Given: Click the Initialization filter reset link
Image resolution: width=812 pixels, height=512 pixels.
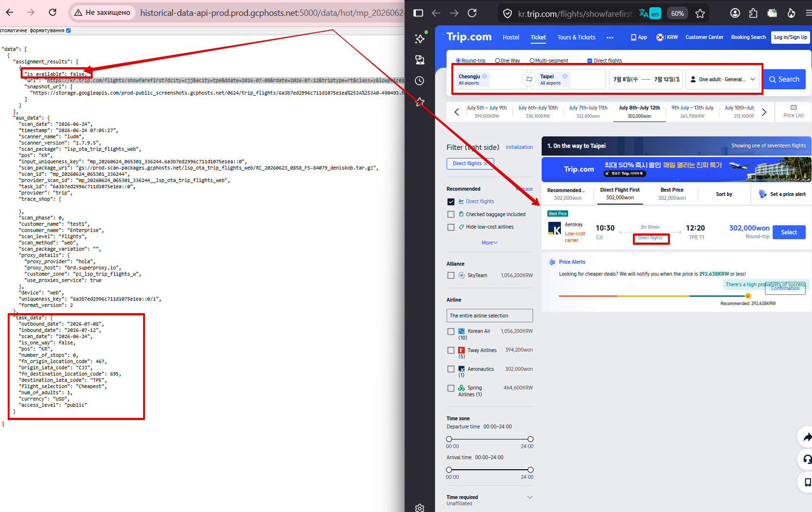Looking at the screenshot, I should point(519,147).
